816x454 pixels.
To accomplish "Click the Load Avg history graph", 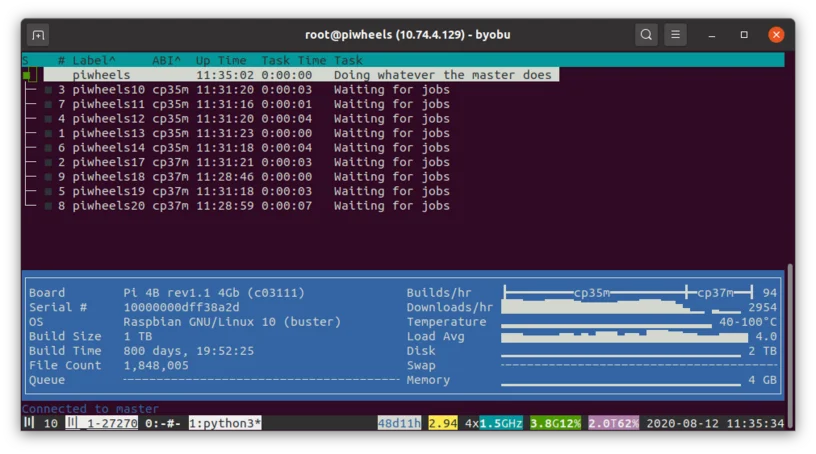I will (624, 336).
